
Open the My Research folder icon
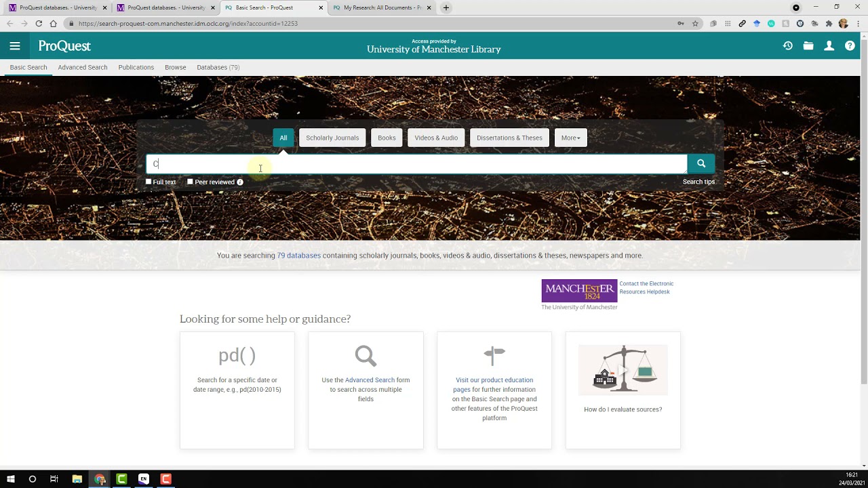pos(808,46)
